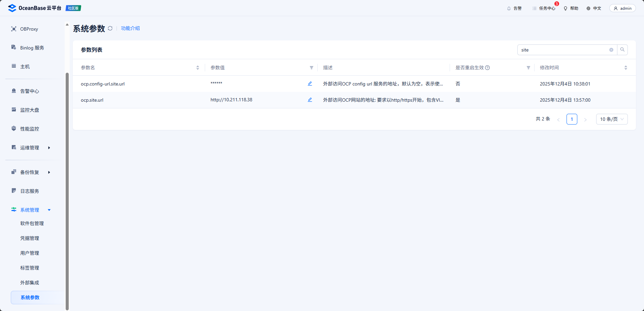Sort the table by 参数名
The height and width of the screenshot is (311, 644).
click(198, 68)
